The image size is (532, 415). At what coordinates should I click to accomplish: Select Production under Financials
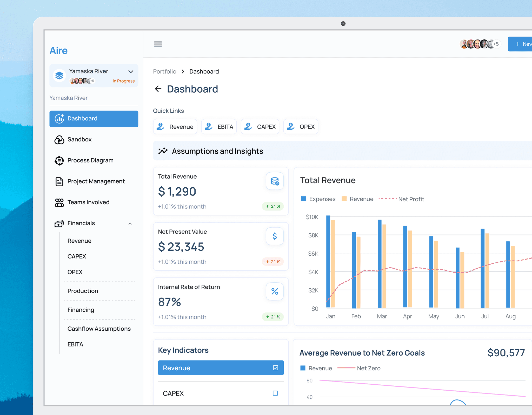pyautogui.click(x=83, y=291)
